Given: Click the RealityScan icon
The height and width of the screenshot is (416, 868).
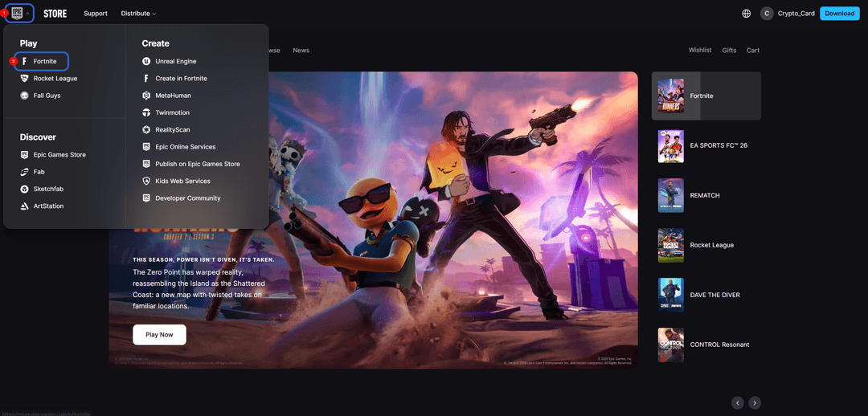Looking at the screenshot, I should click(146, 130).
